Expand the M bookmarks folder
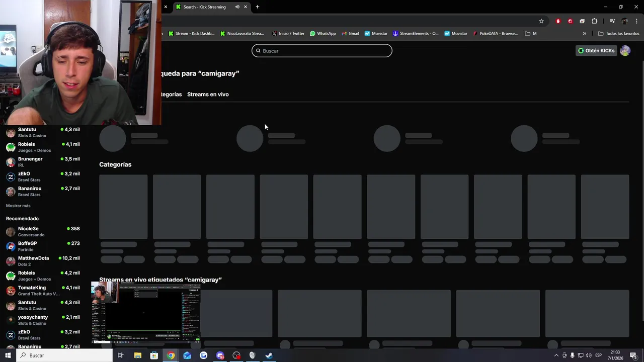This screenshot has height=362, width=644. [531, 34]
